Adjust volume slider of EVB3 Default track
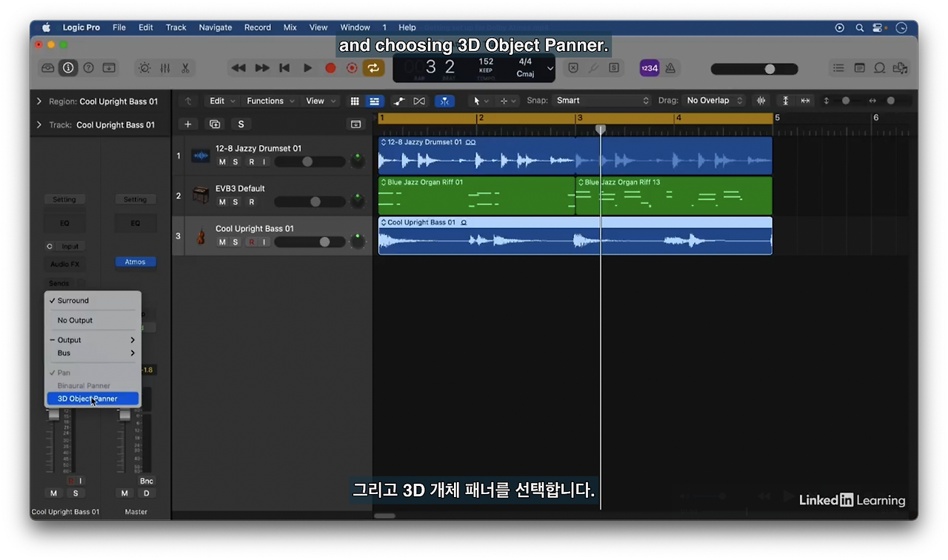Viewport: 948px width, 560px height. pos(310,201)
